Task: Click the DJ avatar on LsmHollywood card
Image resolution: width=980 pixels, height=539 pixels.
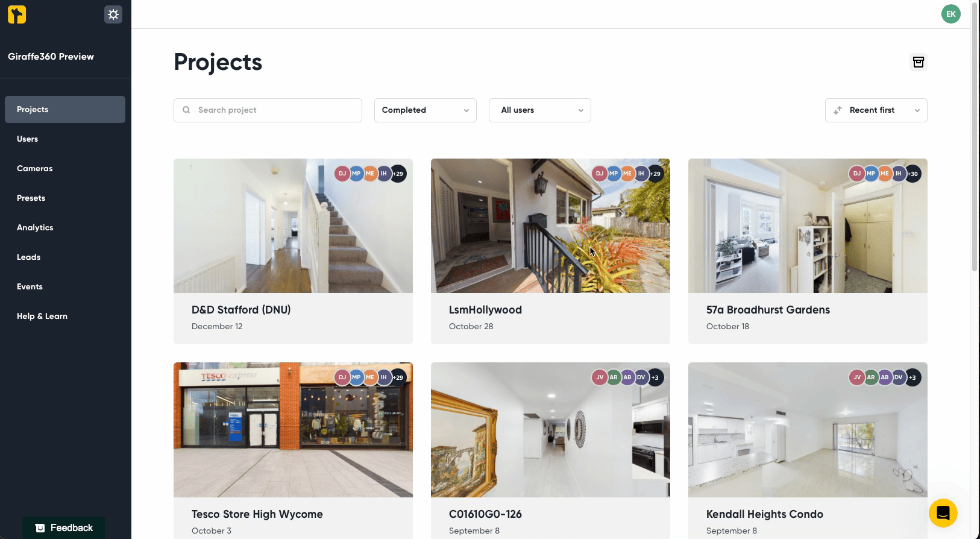Action: (599, 174)
